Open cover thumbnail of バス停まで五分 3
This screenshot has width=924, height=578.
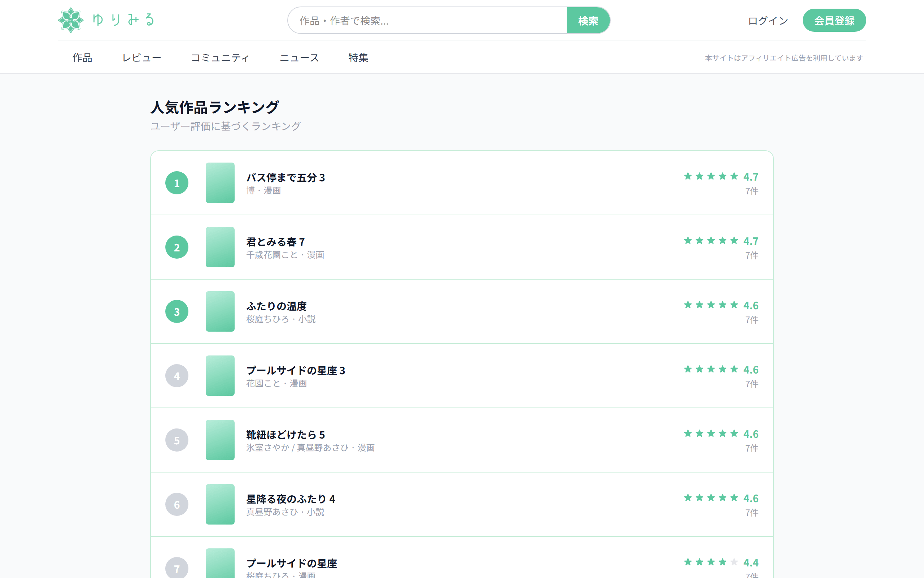point(220,183)
